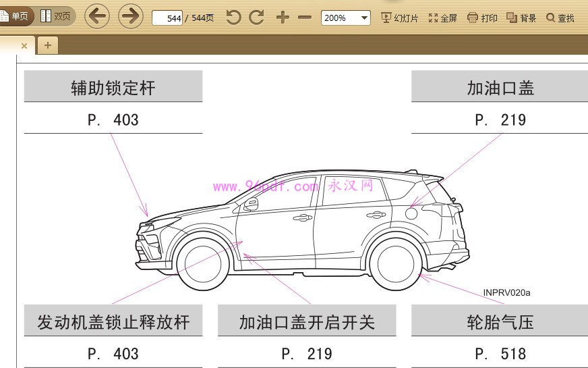Zoom out with the minus icon
588x368 pixels.
[305, 18]
